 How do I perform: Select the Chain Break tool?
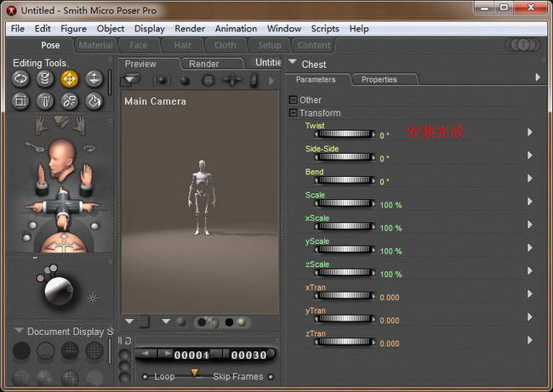(x=69, y=101)
